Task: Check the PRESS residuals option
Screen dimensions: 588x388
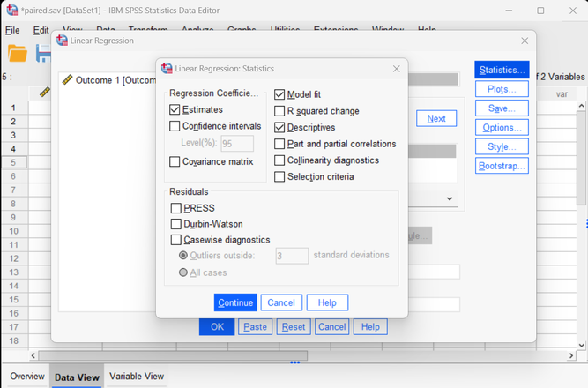Action: [x=176, y=208]
